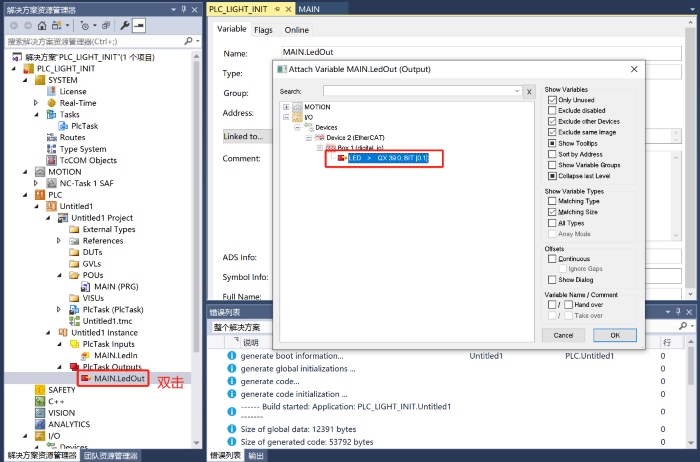Enable the Show Dialog checkbox
The image size is (700, 462).
(x=552, y=279)
